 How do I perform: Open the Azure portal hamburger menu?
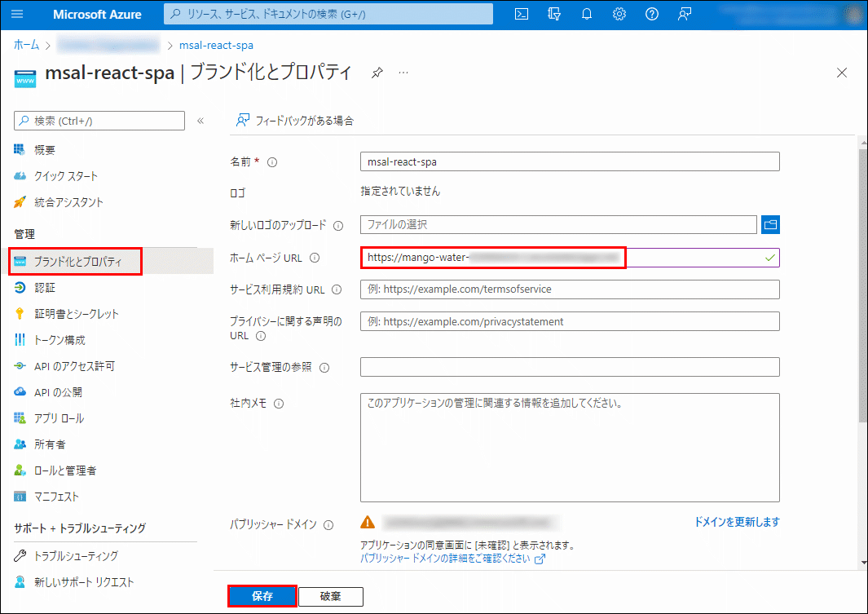(17, 14)
